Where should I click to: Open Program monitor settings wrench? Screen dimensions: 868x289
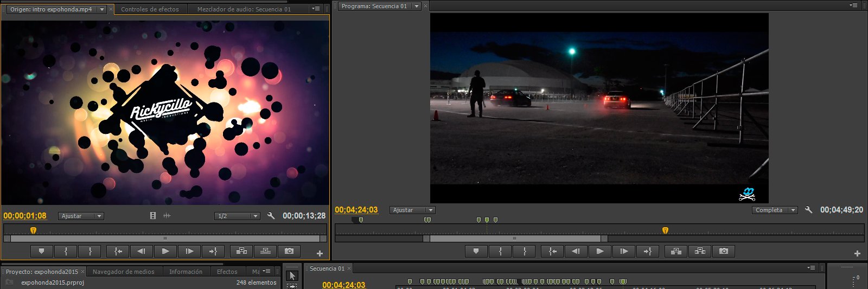click(808, 210)
